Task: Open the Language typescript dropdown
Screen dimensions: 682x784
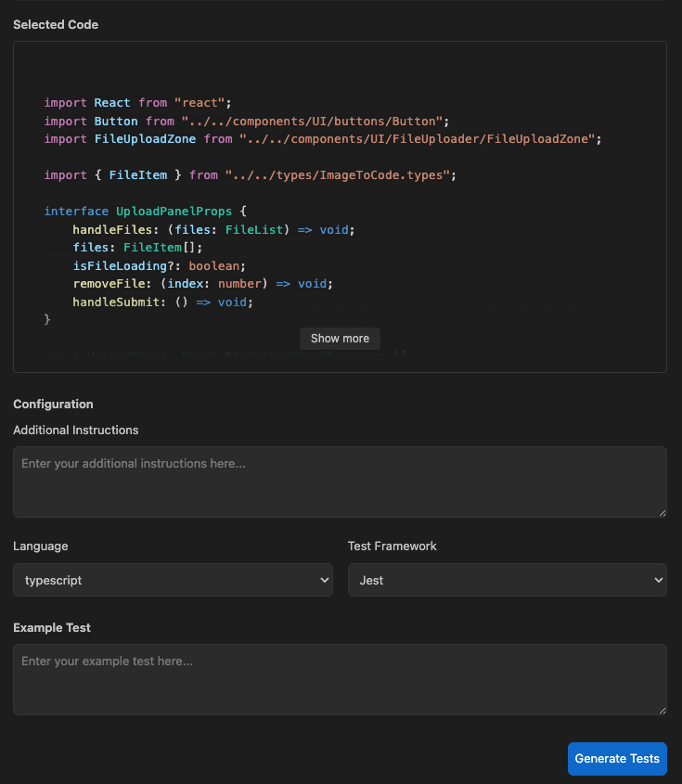Action: 173,580
